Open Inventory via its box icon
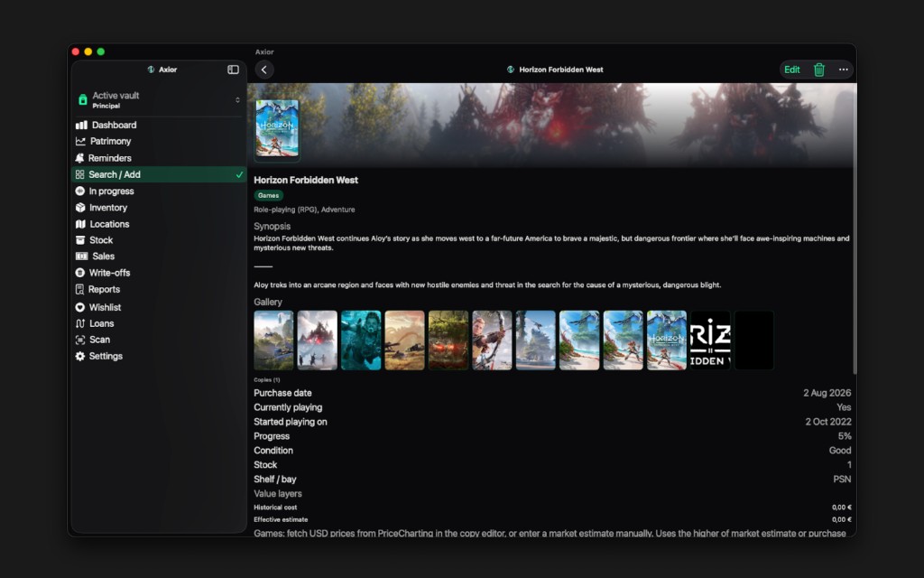 click(80, 208)
